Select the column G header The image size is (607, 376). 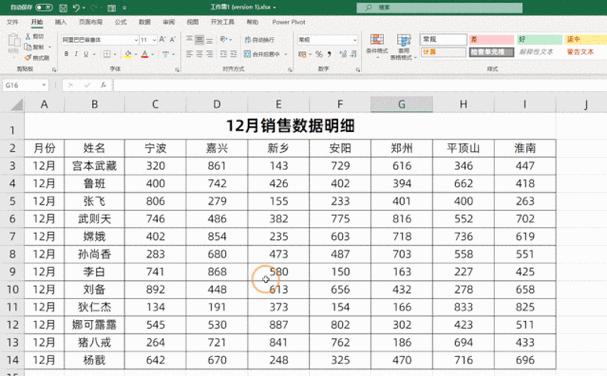(x=401, y=104)
